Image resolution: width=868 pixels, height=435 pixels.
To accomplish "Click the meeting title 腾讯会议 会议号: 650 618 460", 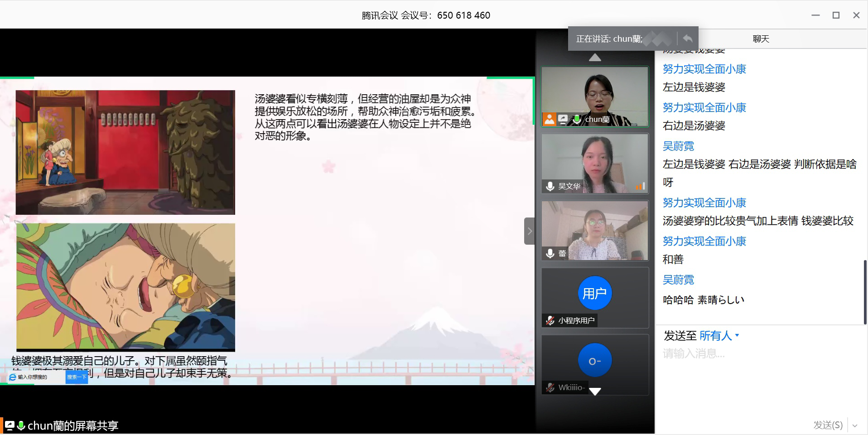I will coord(426,15).
